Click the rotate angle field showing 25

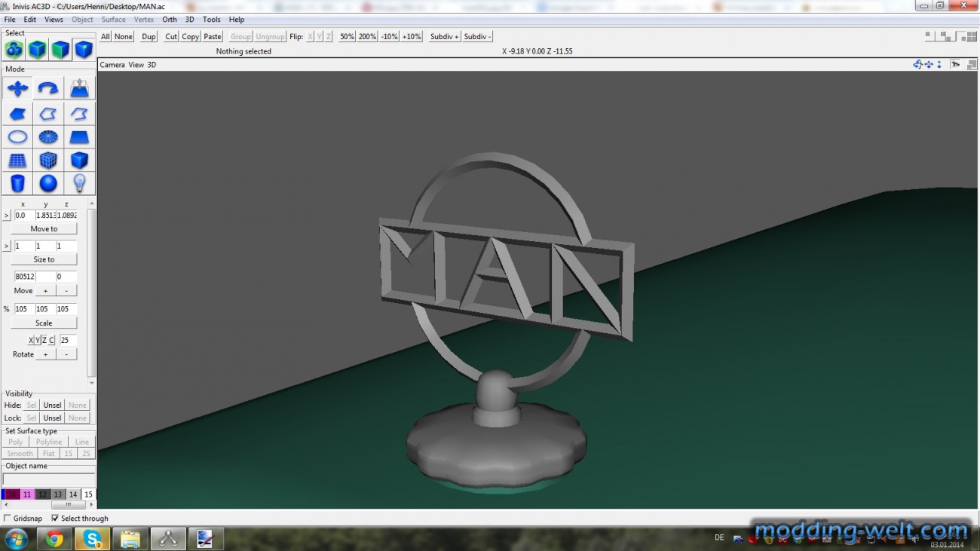tap(67, 340)
